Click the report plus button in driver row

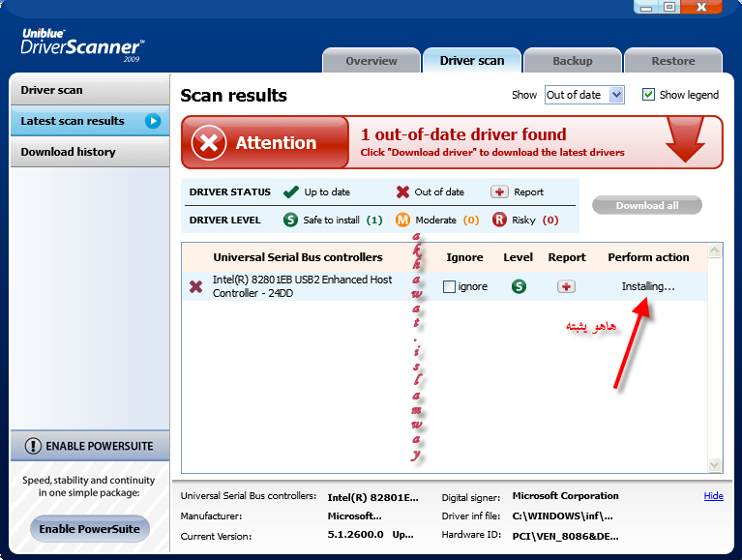[x=566, y=286]
